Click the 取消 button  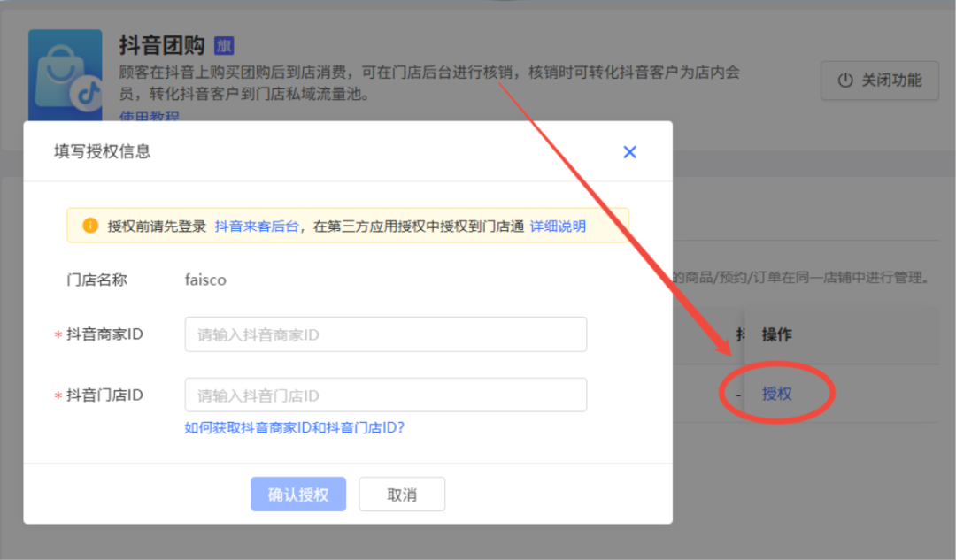pos(402,495)
